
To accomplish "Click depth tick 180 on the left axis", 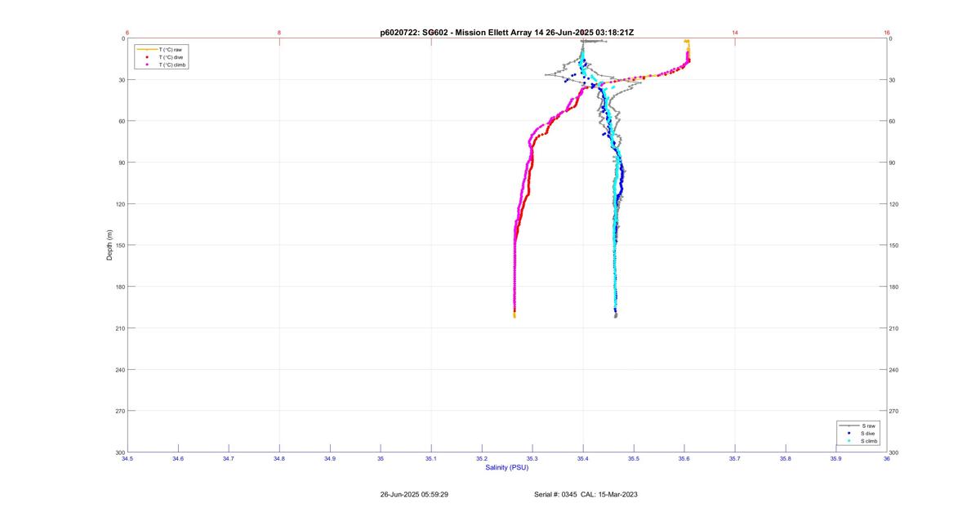I will coord(121,287).
